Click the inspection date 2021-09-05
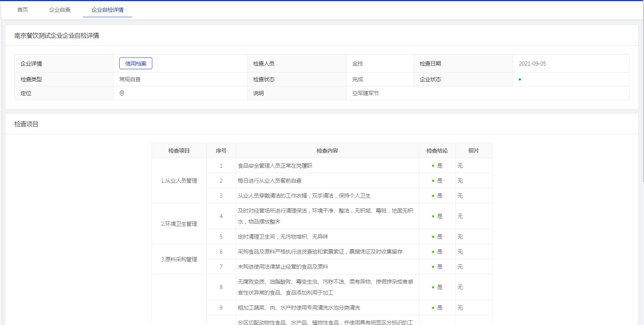 [532, 64]
